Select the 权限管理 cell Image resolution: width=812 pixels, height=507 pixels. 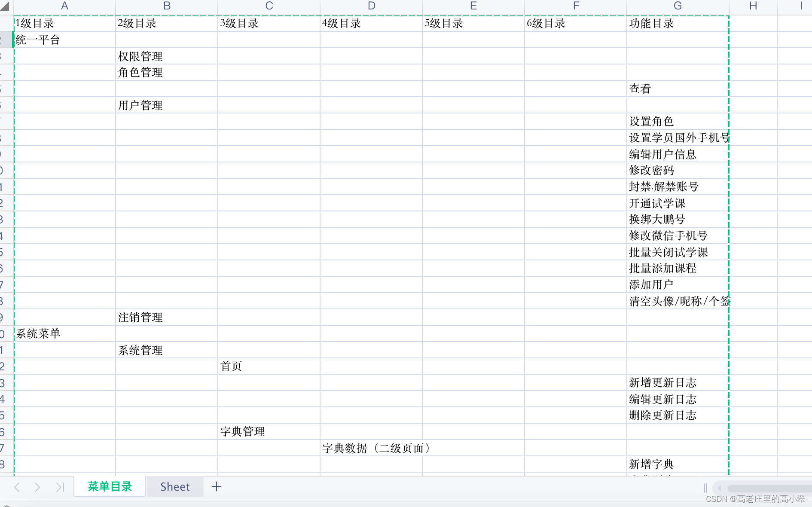point(167,56)
